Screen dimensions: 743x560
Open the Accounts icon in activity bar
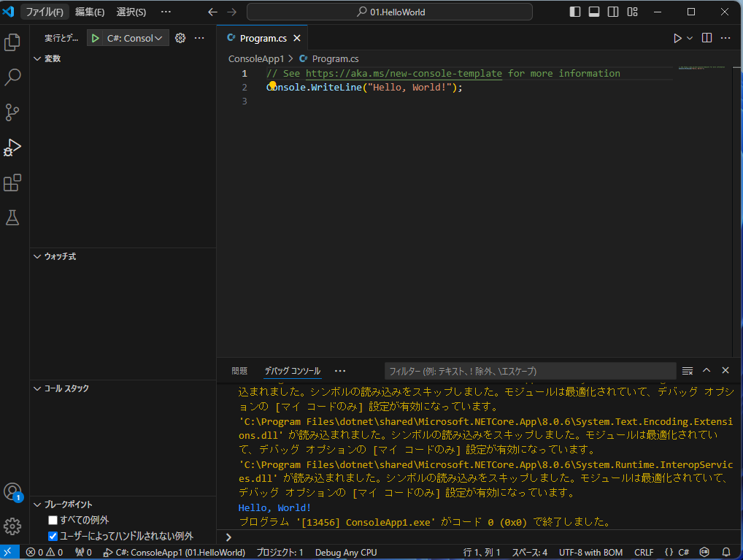pos(12,492)
